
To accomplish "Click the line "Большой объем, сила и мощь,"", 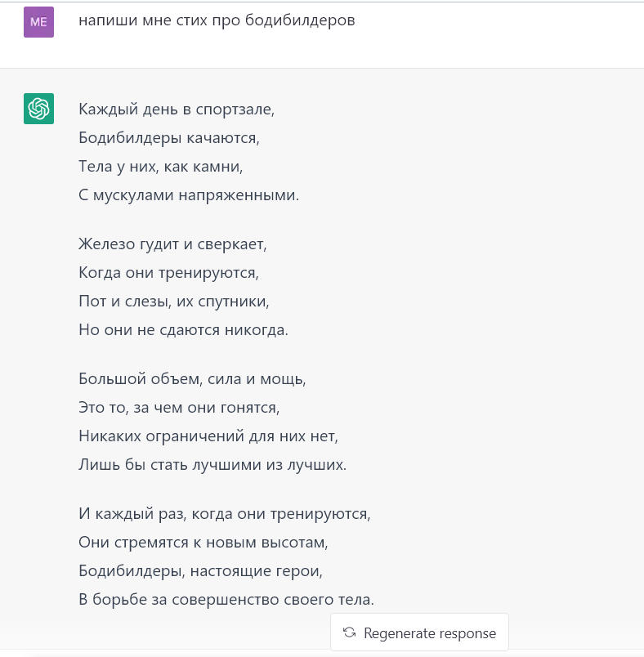I will [192, 378].
